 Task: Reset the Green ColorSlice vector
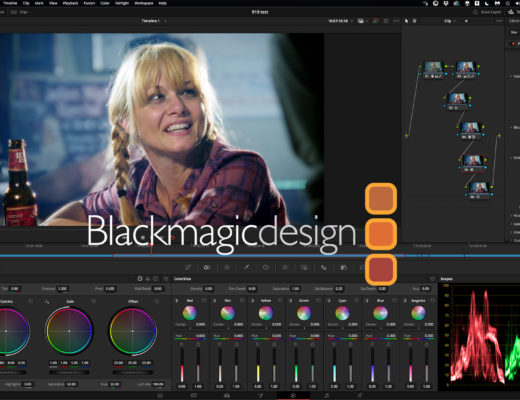pyautogui.click(x=318, y=301)
